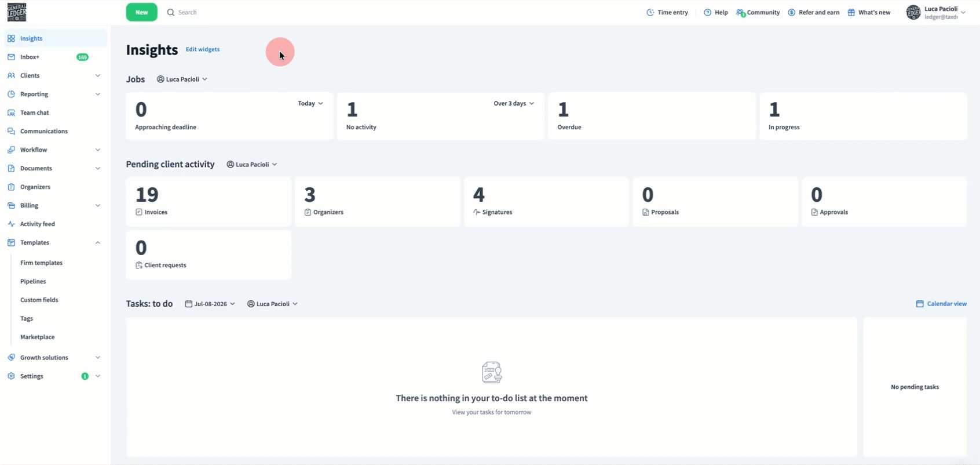This screenshot has height=465, width=980.
Task: Open the Jul-08-2026 date picker
Action: (210, 304)
